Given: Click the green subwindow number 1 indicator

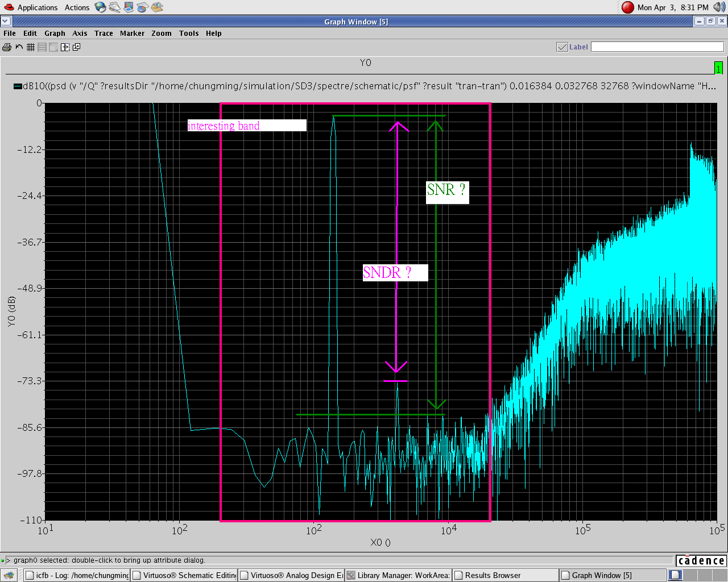Looking at the screenshot, I should (x=718, y=68).
